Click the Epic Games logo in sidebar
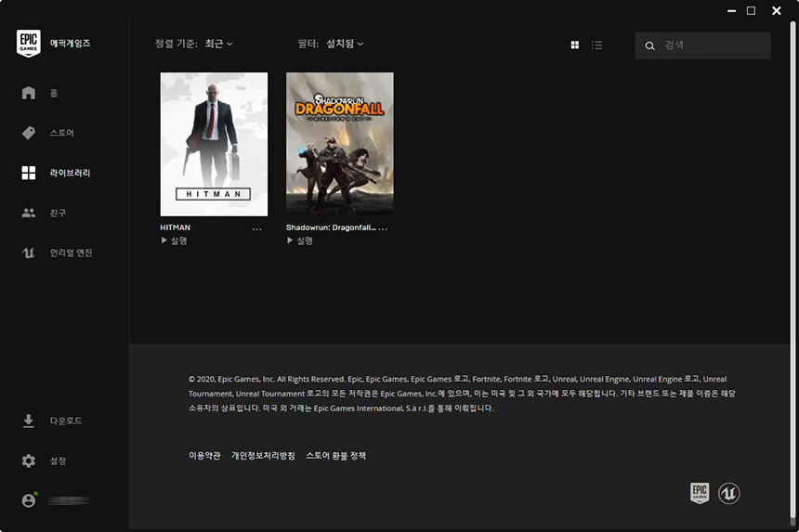 pyautogui.click(x=29, y=44)
